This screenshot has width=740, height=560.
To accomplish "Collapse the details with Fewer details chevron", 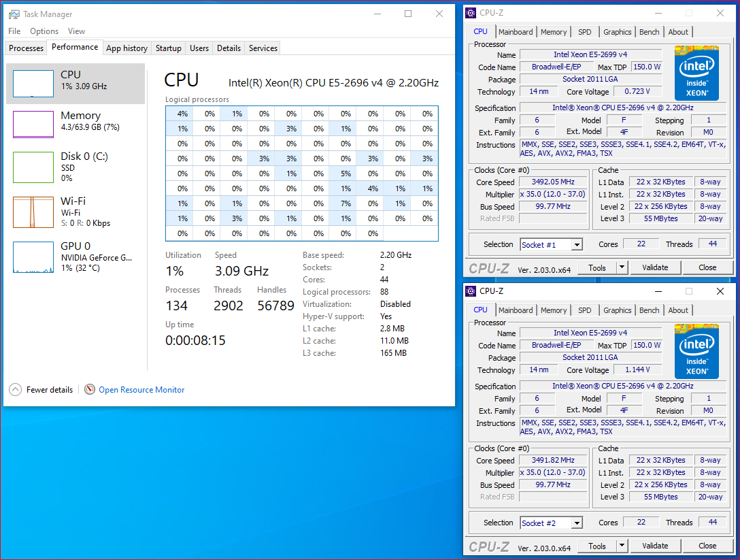I will coord(15,389).
